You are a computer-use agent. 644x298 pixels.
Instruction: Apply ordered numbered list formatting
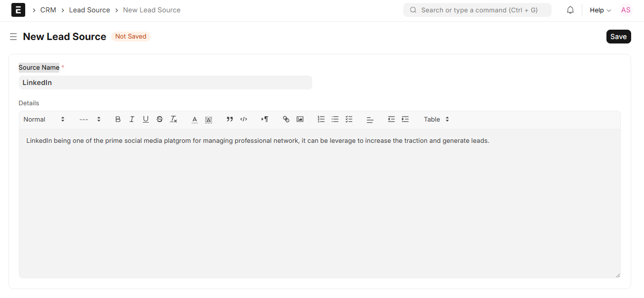(321, 119)
